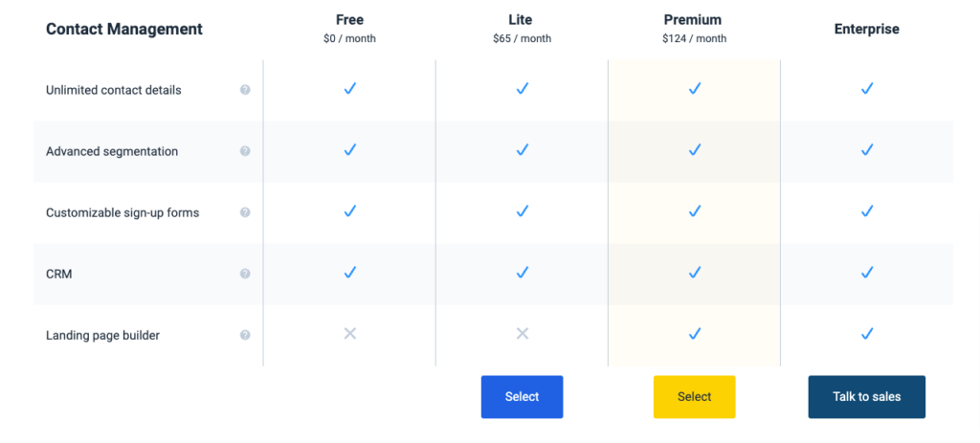Screen dimensions: 980x443
Task: Click the Premium $124 / month header
Action: (695, 28)
